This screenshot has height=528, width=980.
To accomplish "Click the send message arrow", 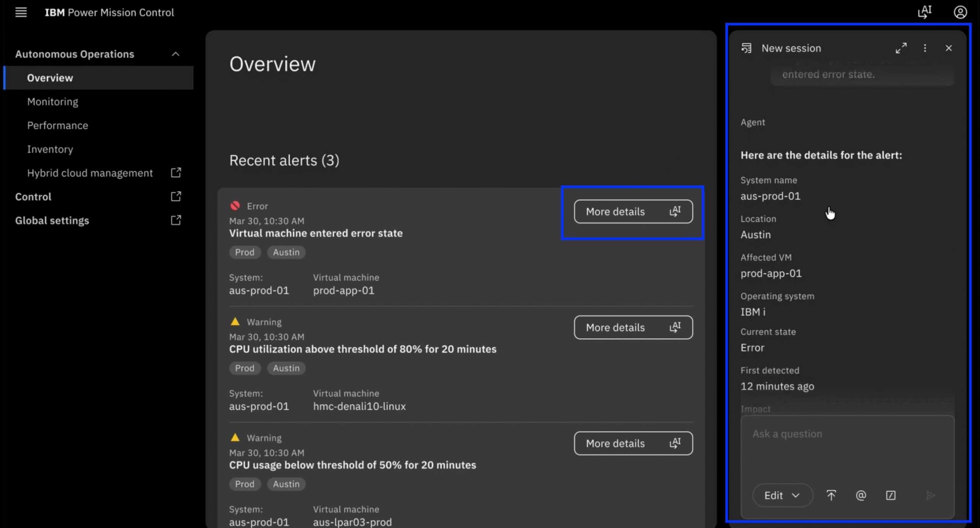I will tap(931, 495).
